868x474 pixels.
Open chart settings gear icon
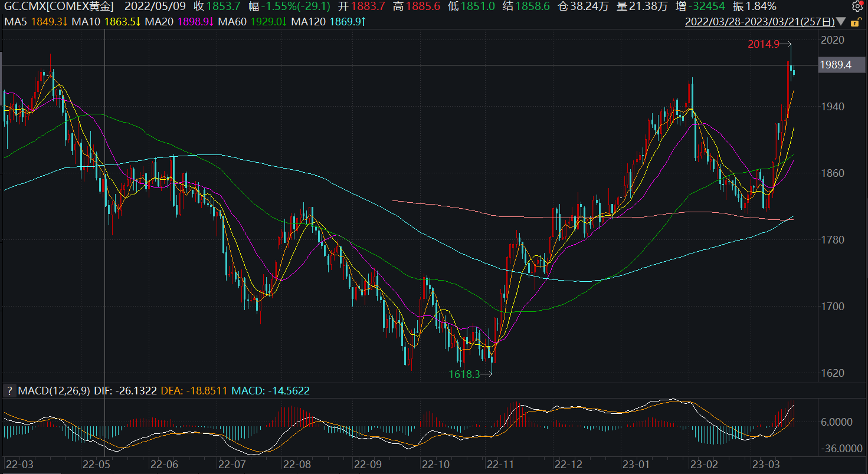click(x=857, y=7)
